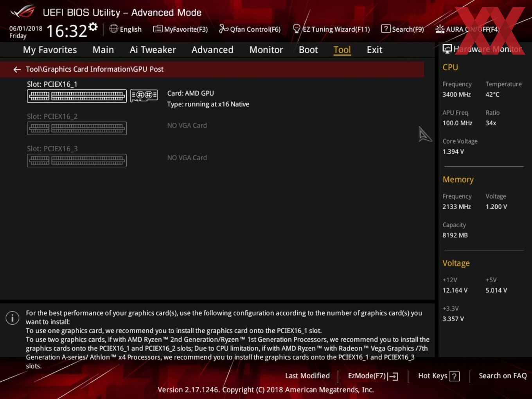The height and width of the screenshot is (399, 532).
Task: Click the Hardware Monitor screen icon
Action: (447, 49)
